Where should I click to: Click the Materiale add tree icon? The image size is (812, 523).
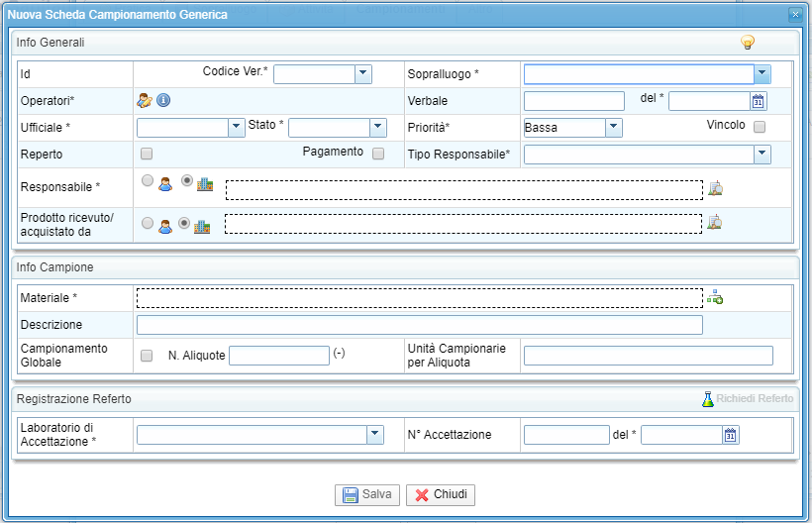(715, 297)
